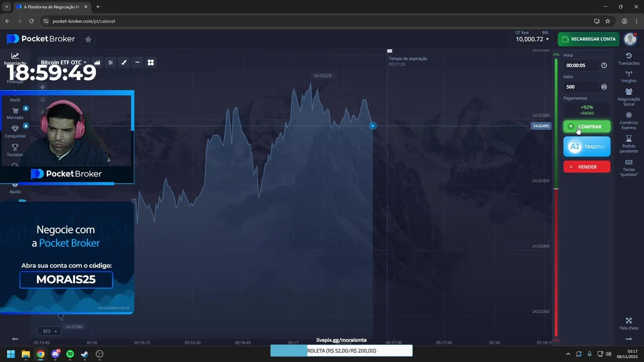The height and width of the screenshot is (362, 644).
Task: Open Chrome's three-dot menu
Action: pos(636,21)
